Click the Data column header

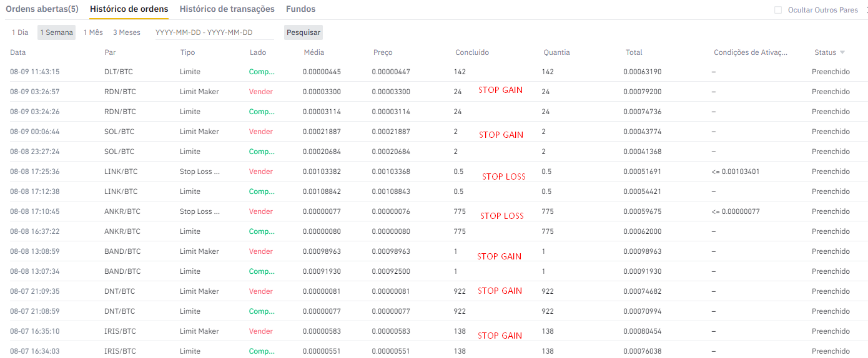[x=18, y=52]
